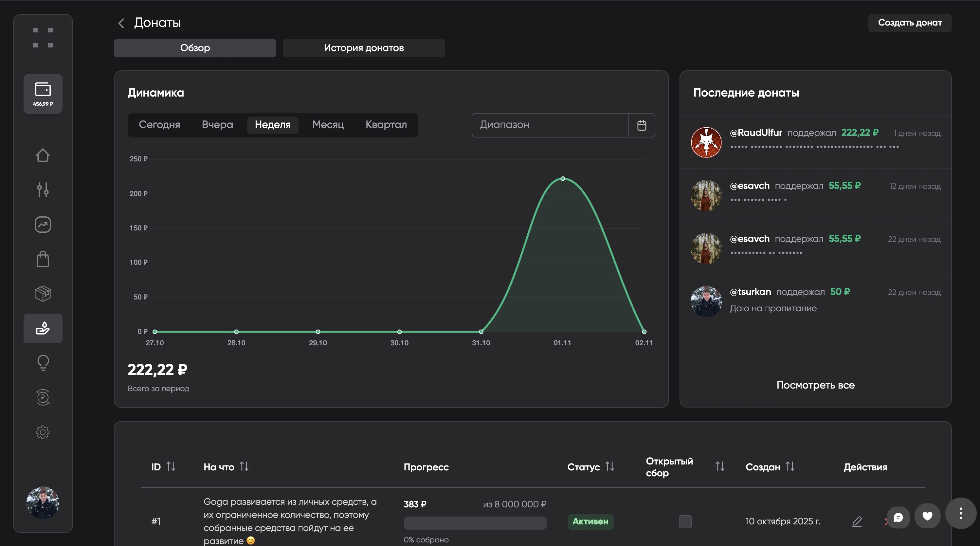Select the Месяц period tab
The image size is (980, 546).
click(x=328, y=125)
